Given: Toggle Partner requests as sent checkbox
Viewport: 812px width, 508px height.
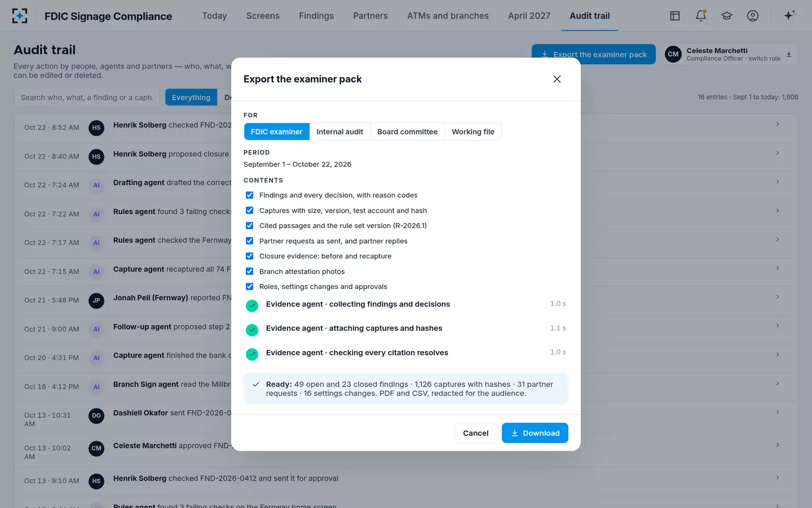Looking at the screenshot, I should [x=249, y=241].
